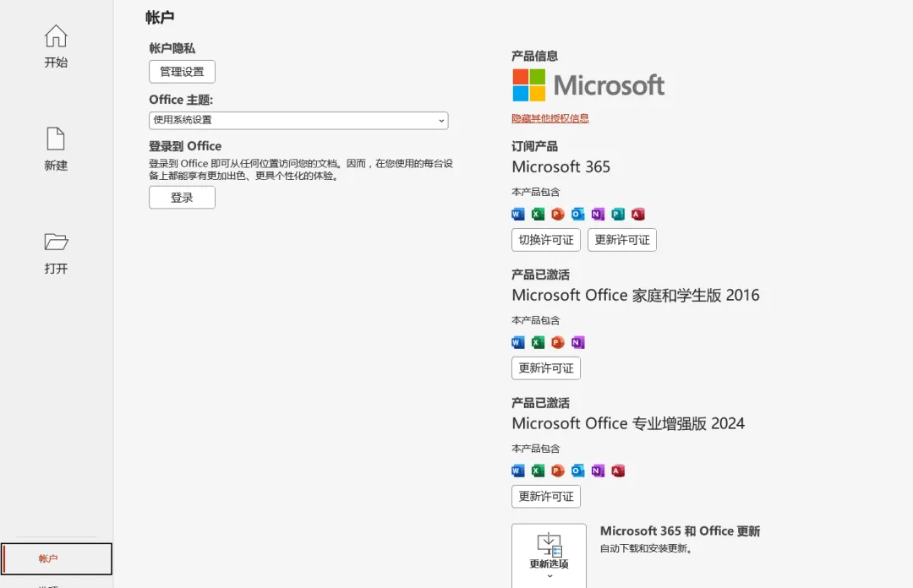
Task: Click the Microsoft 365 product name text
Action: (x=560, y=167)
